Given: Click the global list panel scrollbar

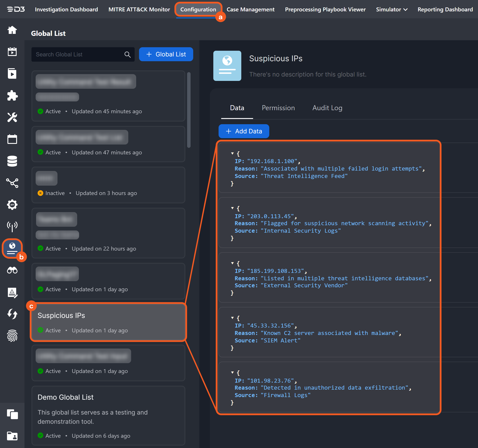Looking at the screenshot, I should tap(189, 110).
